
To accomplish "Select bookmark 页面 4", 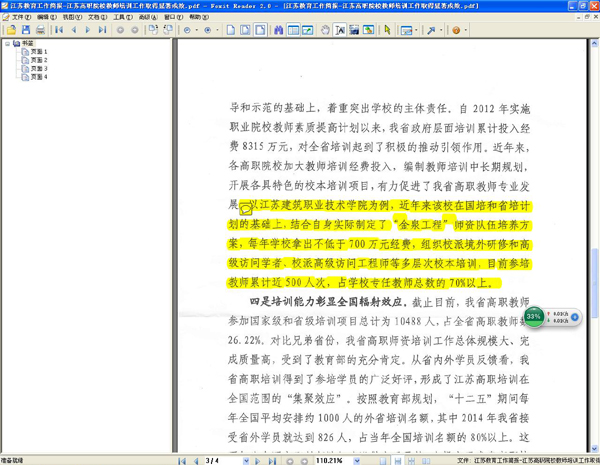I will pos(38,77).
